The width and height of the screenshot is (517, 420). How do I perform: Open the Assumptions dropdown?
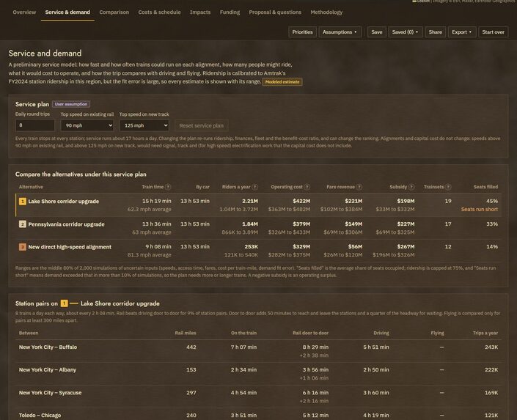pyautogui.click(x=340, y=32)
